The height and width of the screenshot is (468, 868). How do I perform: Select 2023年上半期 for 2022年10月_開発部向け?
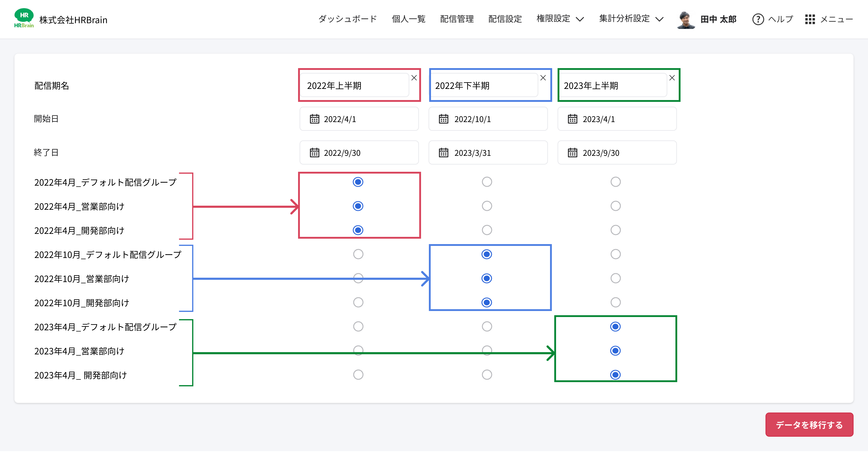point(615,302)
